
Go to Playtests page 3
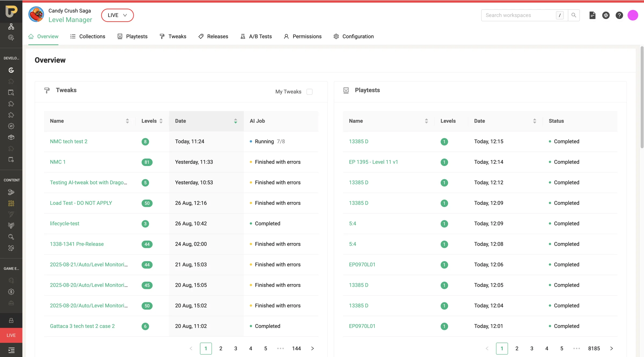(532, 348)
